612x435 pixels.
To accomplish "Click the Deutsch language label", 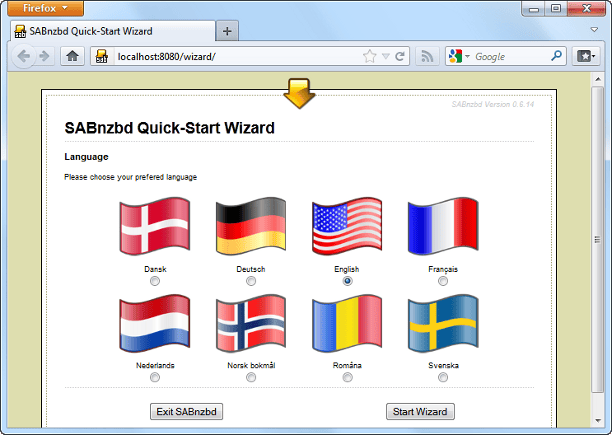I will click(251, 269).
